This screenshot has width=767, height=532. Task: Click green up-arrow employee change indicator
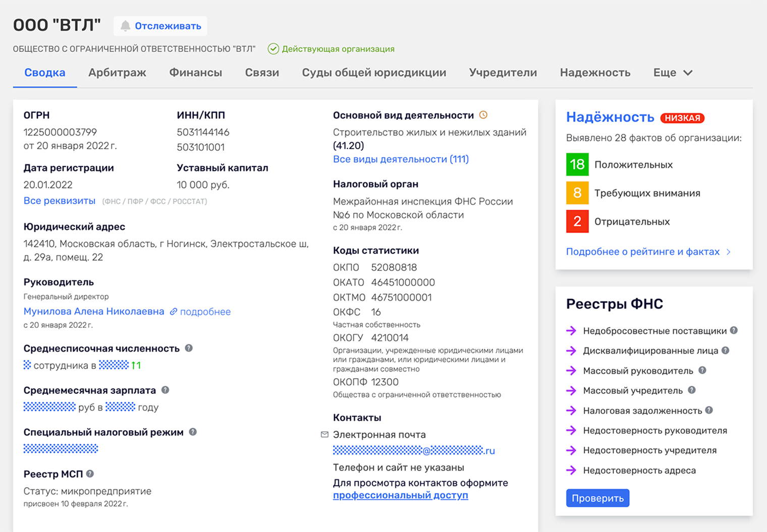(136, 365)
